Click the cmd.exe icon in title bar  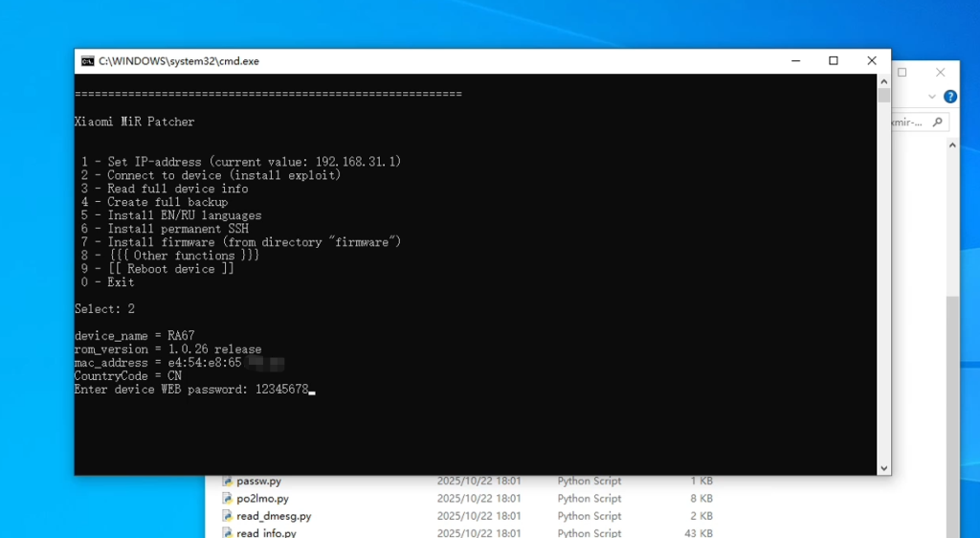click(x=87, y=61)
